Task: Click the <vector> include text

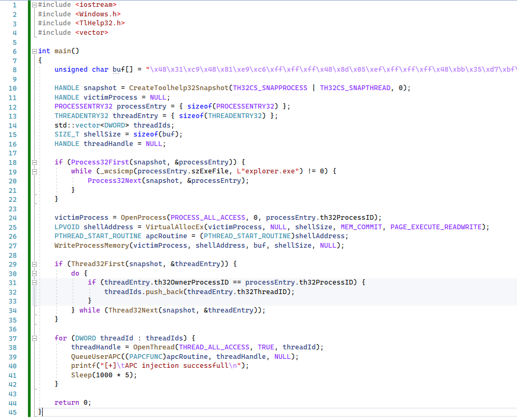Action: pos(92,32)
